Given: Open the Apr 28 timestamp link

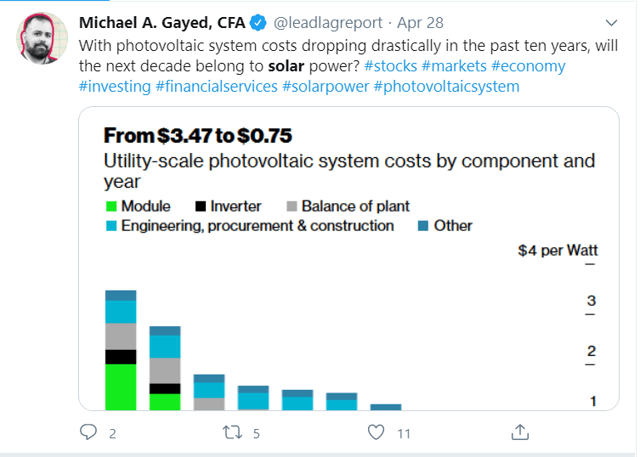Looking at the screenshot, I should pyautogui.click(x=420, y=23).
